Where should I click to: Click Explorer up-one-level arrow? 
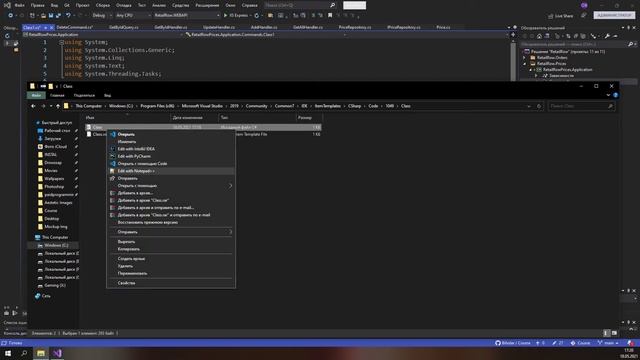click(58, 106)
